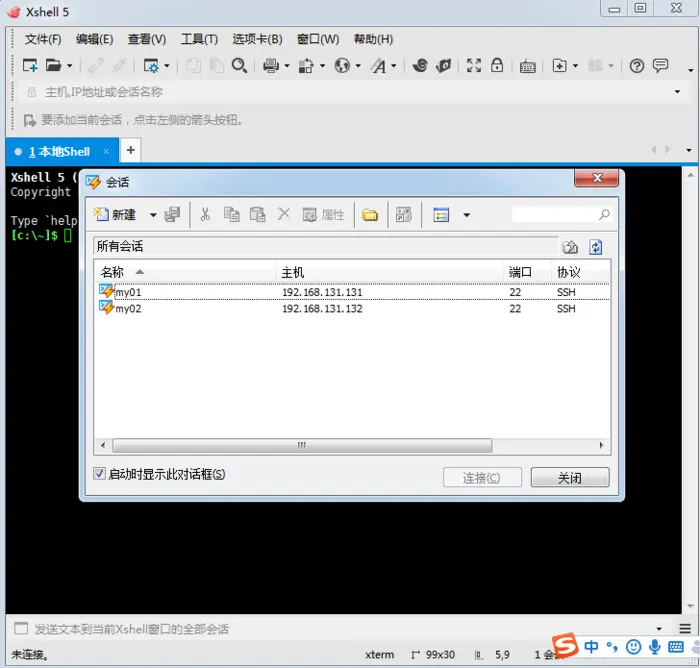700x668 pixels.
Task: Click the Sogou IME microphone icon
Action: 655,647
